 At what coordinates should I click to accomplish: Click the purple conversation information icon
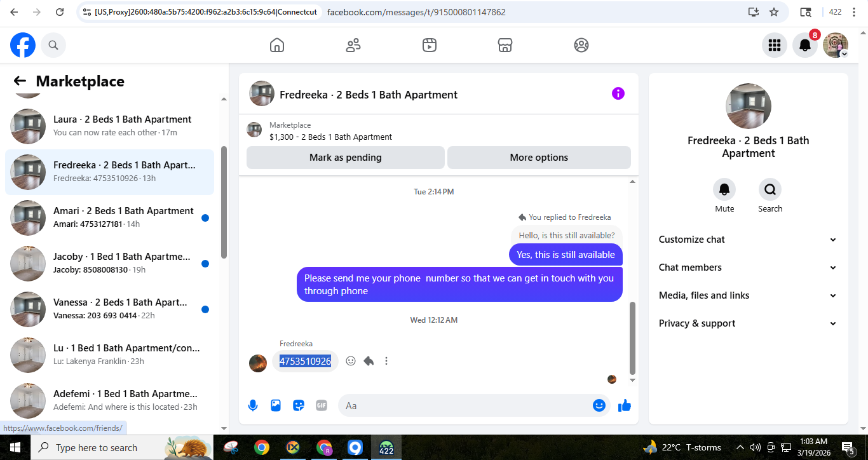point(618,93)
